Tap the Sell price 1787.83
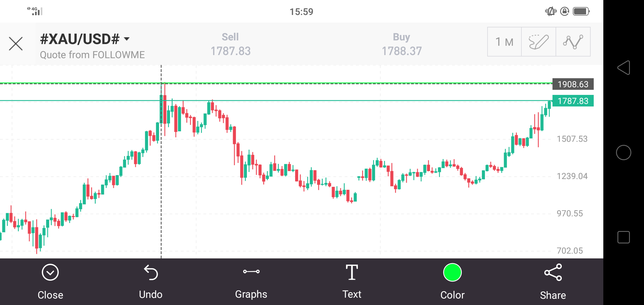 [x=230, y=51]
